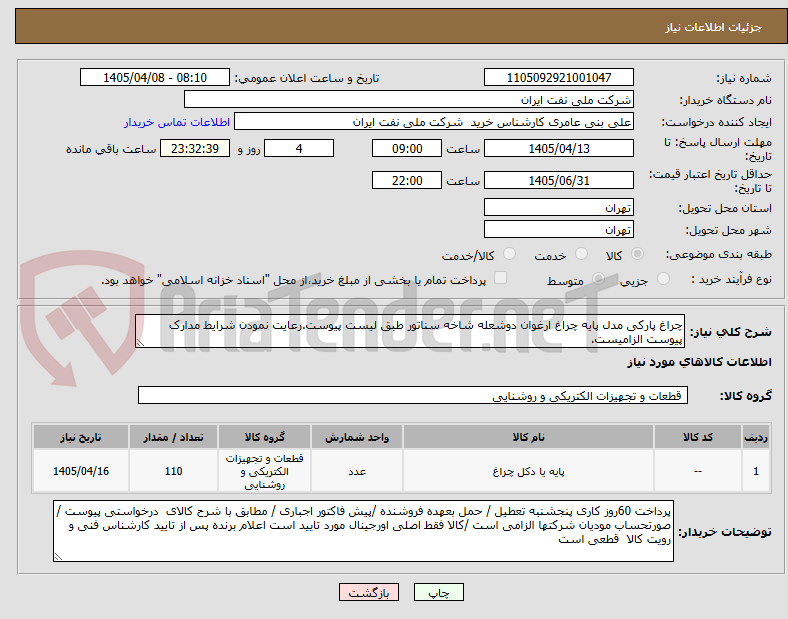
Task: Click the تعداد / مقدار column header
Action: [x=173, y=437]
